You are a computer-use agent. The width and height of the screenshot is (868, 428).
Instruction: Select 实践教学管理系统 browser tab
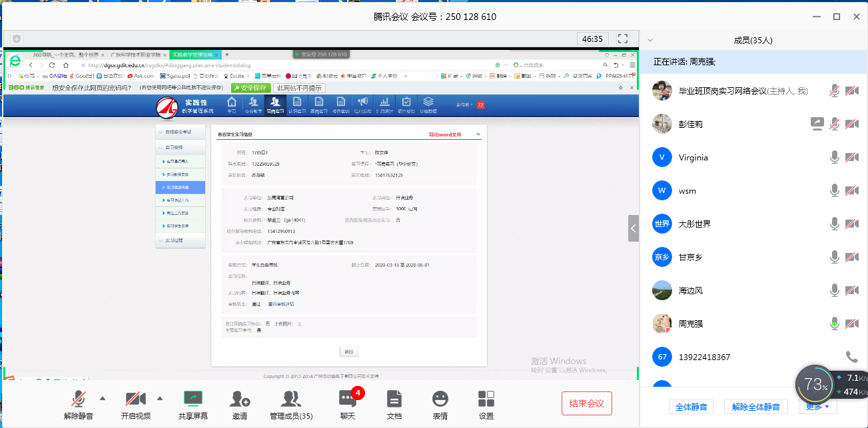click(x=195, y=54)
